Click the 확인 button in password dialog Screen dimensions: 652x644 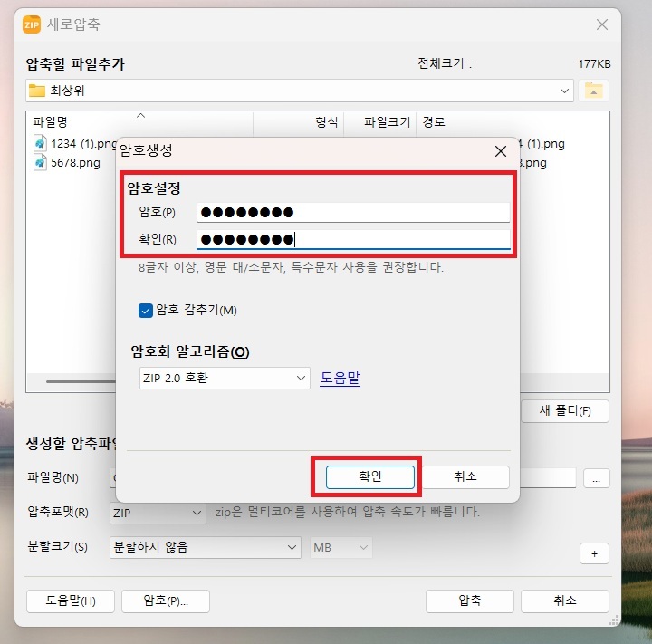tap(370, 476)
